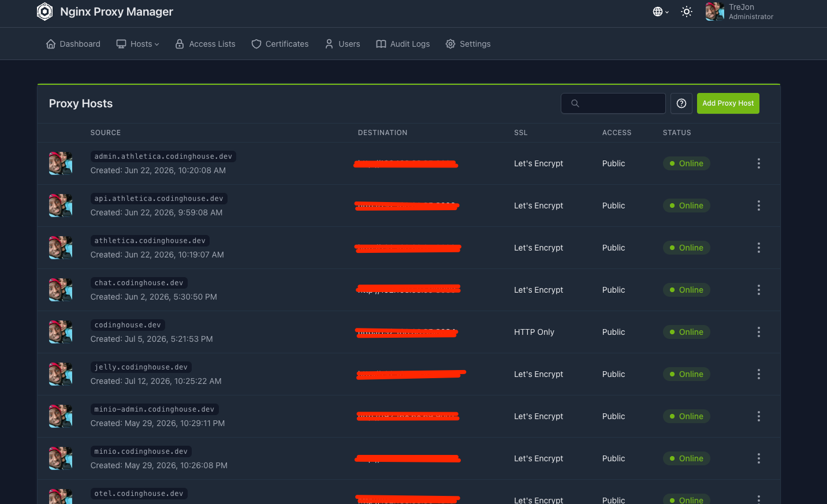Sort by the STATUS column header
The height and width of the screenshot is (504, 827).
click(677, 133)
